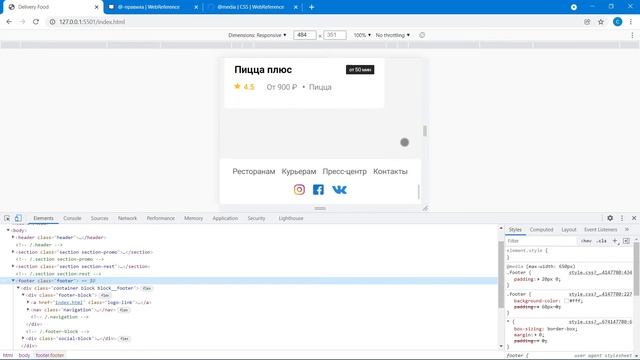Image resolution: width=640 pixels, height=360 pixels.
Task: Click the white background-color swatch for #fff
Action: pyautogui.click(x=567, y=300)
